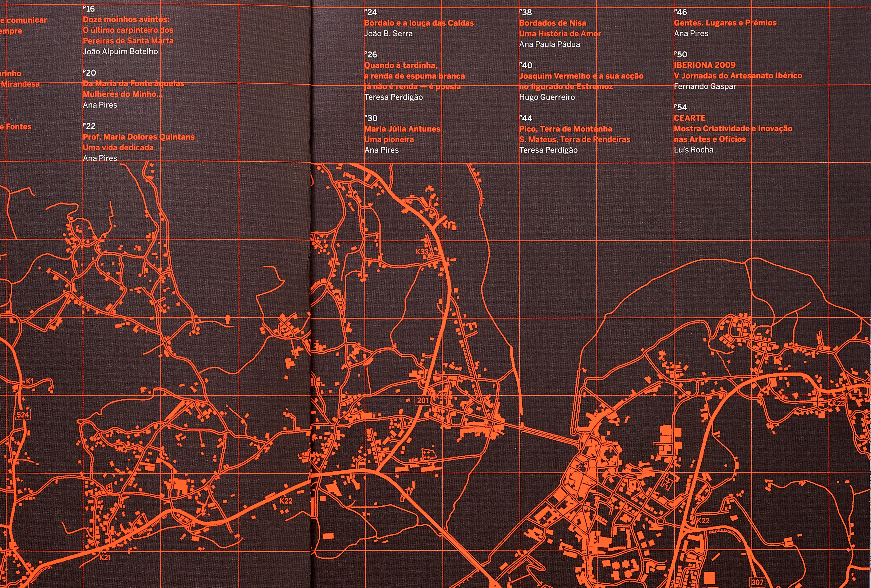Click the K22 label near the gutter
The width and height of the screenshot is (871, 588).
point(286,501)
